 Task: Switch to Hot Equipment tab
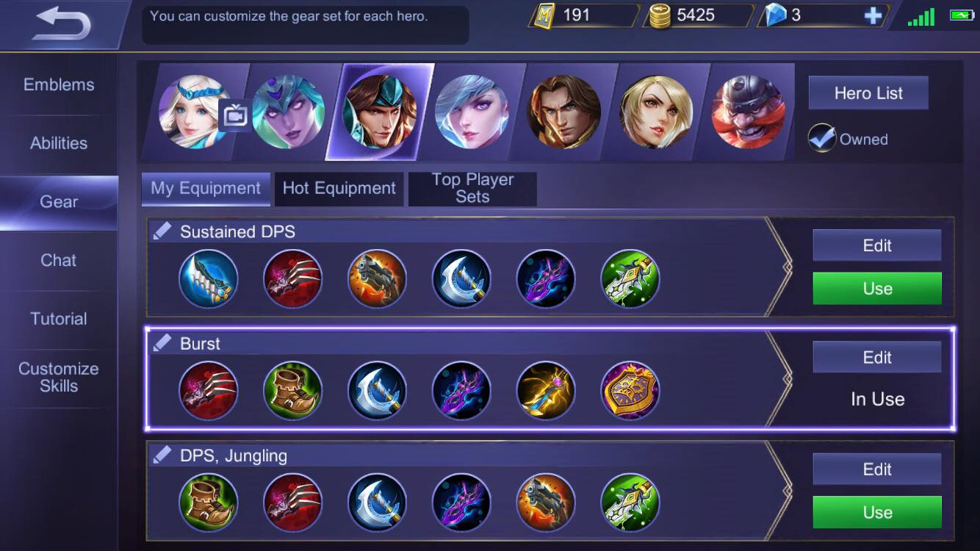(x=339, y=189)
